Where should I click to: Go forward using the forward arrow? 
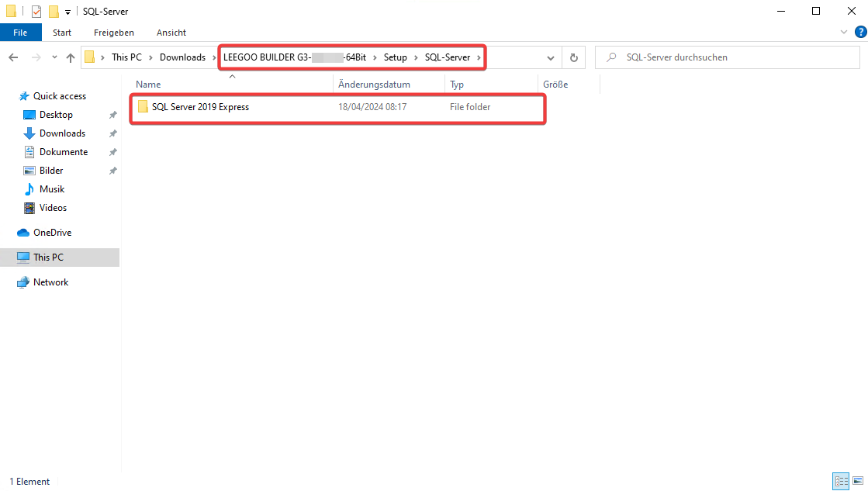click(36, 57)
